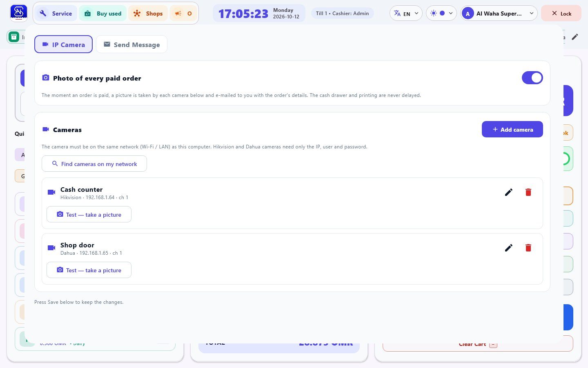Click the Cash counter camera name
Image resolution: width=588 pixels, height=368 pixels.
81,189
